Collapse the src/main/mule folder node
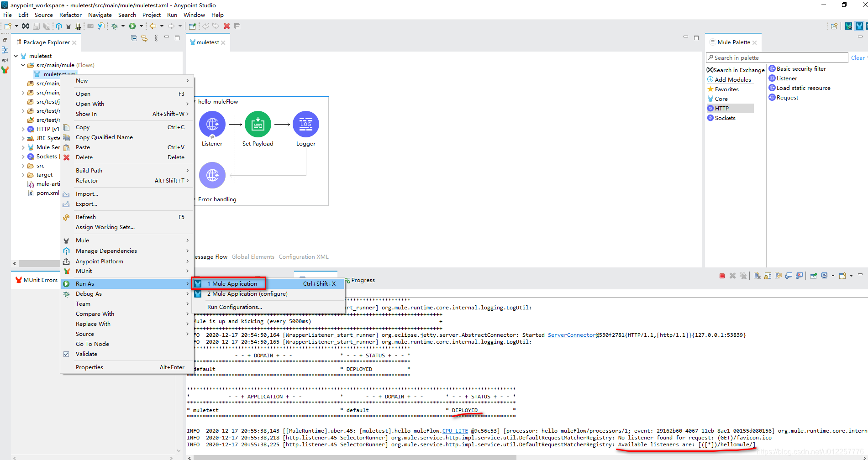868x460 pixels. pyautogui.click(x=23, y=65)
